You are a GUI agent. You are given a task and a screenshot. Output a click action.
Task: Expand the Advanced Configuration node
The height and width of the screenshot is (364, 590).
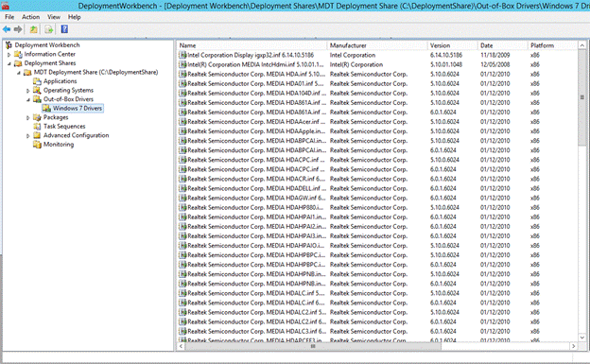coord(27,136)
